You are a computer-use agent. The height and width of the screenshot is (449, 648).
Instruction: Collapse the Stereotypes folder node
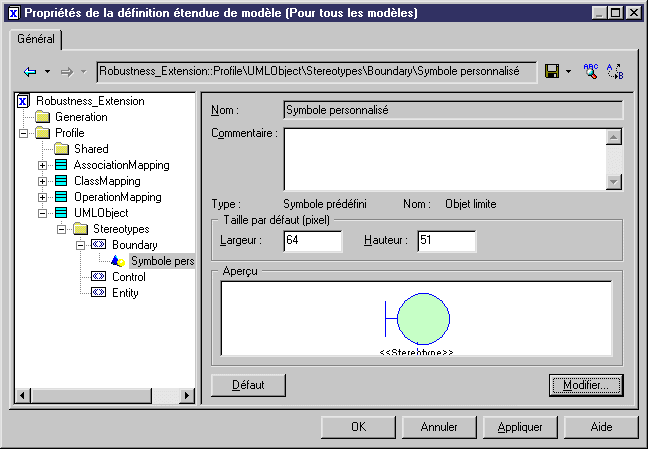(x=61, y=229)
